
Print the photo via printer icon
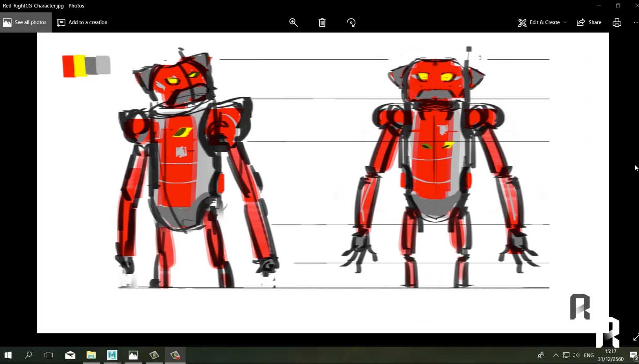point(617,22)
